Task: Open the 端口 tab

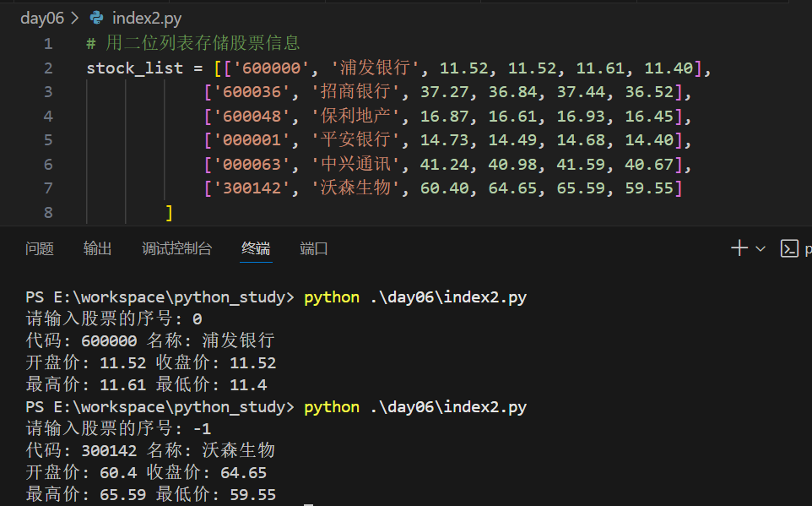Action: (x=313, y=249)
